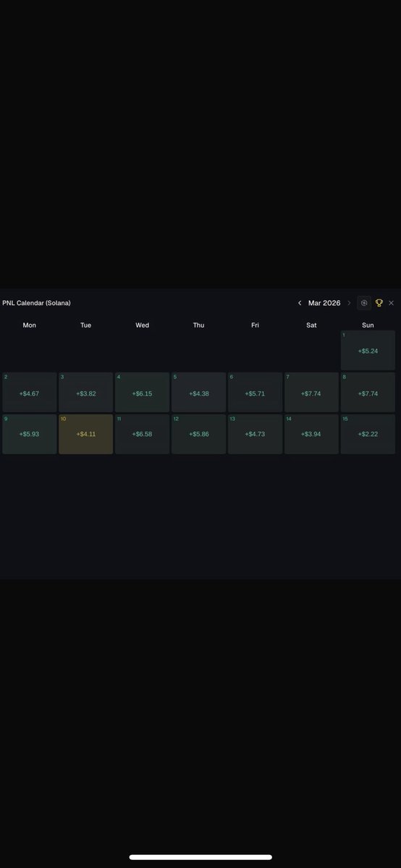The width and height of the screenshot is (401, 868).
Task: Select day 15 cell showing +$2.22
Action: tap(368, 434)
